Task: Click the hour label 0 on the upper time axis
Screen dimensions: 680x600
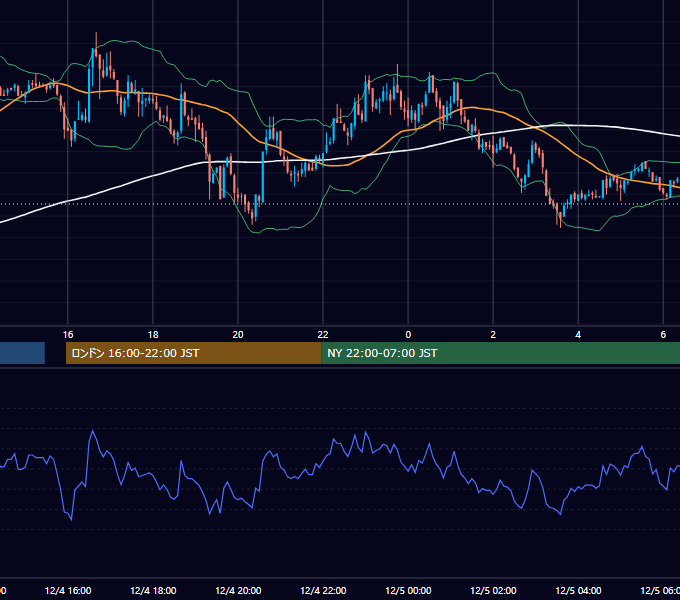Action: pos(408,335)
